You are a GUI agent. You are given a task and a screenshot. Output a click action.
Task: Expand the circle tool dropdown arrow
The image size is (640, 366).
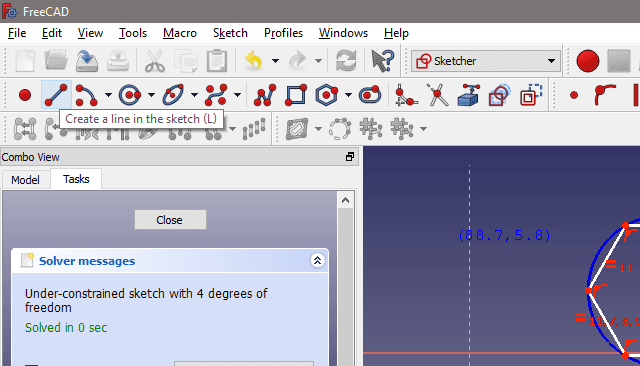[151, 95]
